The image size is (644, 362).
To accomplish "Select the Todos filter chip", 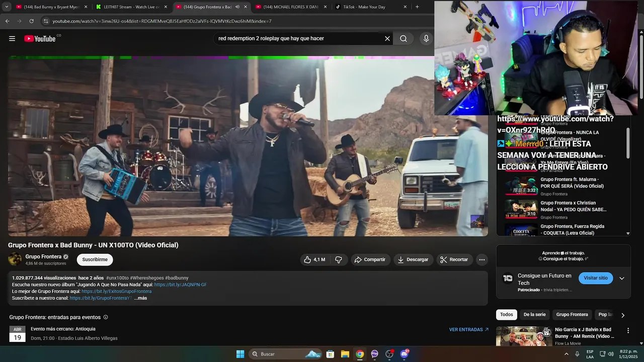I will (507, 315).
